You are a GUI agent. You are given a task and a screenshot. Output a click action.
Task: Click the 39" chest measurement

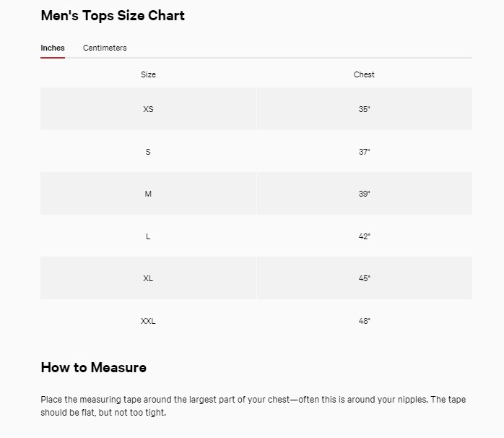[364, 194]
